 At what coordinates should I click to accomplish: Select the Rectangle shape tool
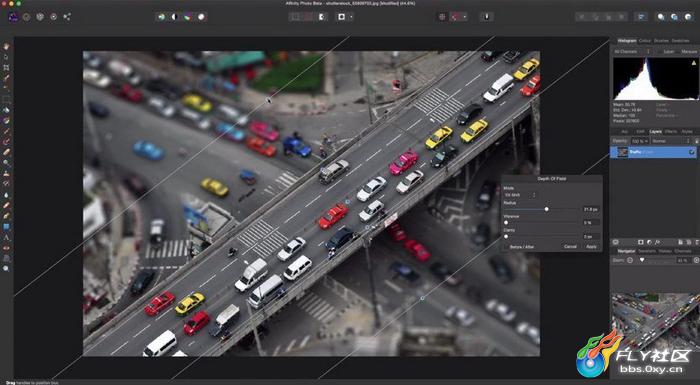pos(6,226)
